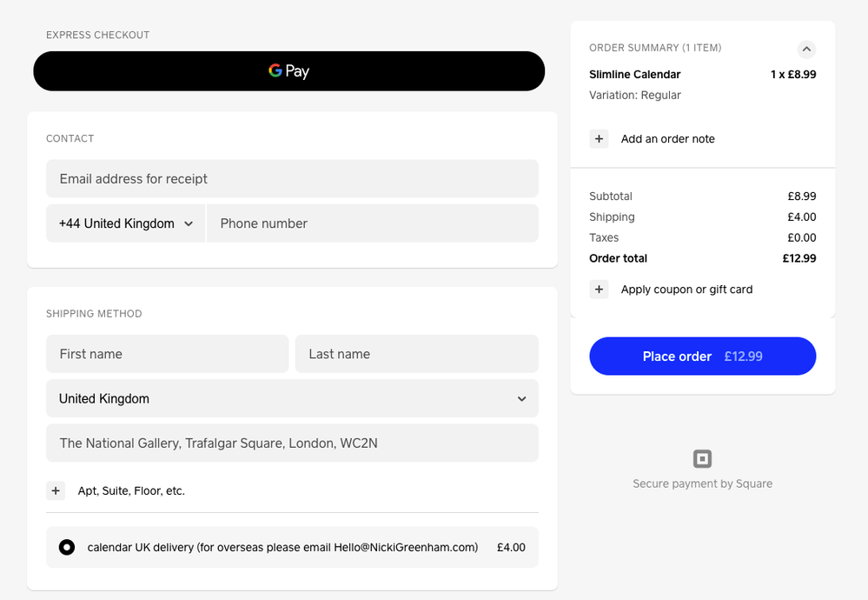This screenshot has height=600, width=868.
Task: Select the calendar UK delivery radio button
Action: tap(67, 547)
